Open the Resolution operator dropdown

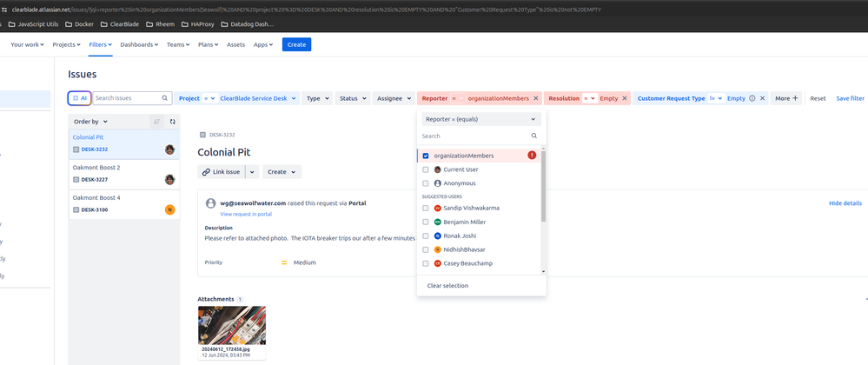[x=590, y=98]
